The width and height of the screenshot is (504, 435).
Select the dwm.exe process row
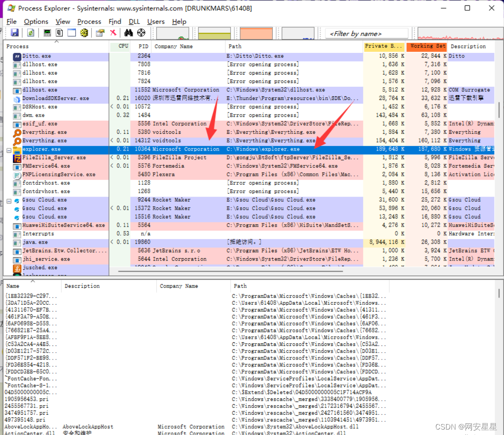click(x=249, y=115)
